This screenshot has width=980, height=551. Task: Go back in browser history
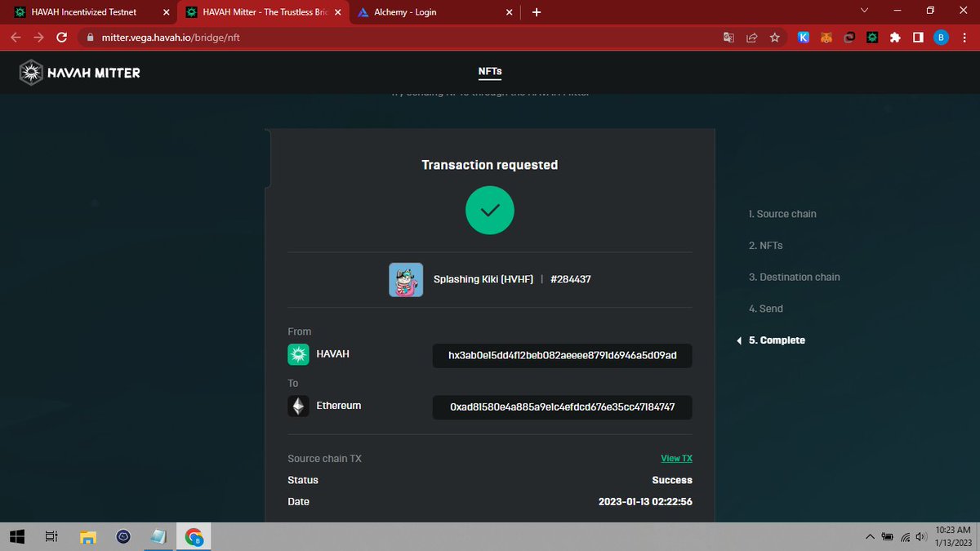click(x=16, y=38)
